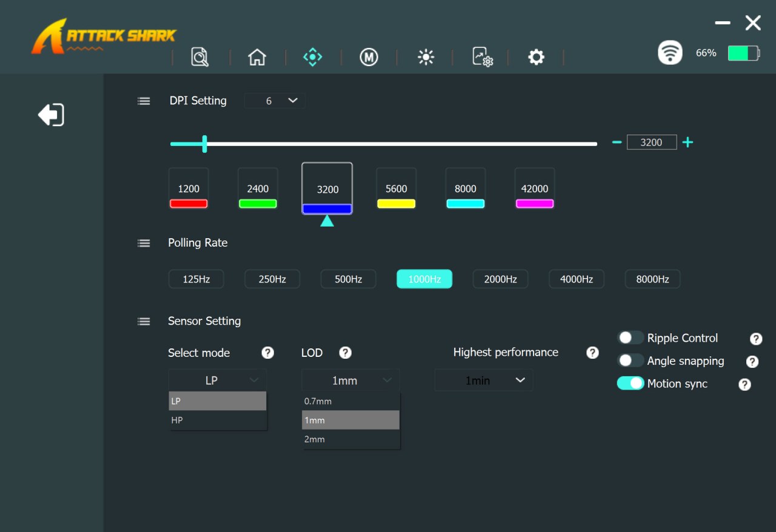
Task: Disable the Motion sync toggle
Action: tap(630, 383)
